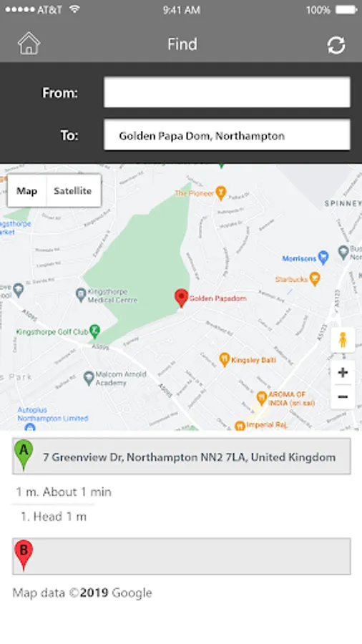Select the Kingsthorpe Medical Centre marker
Screen dimensions: 362x644
click(82, 295)
